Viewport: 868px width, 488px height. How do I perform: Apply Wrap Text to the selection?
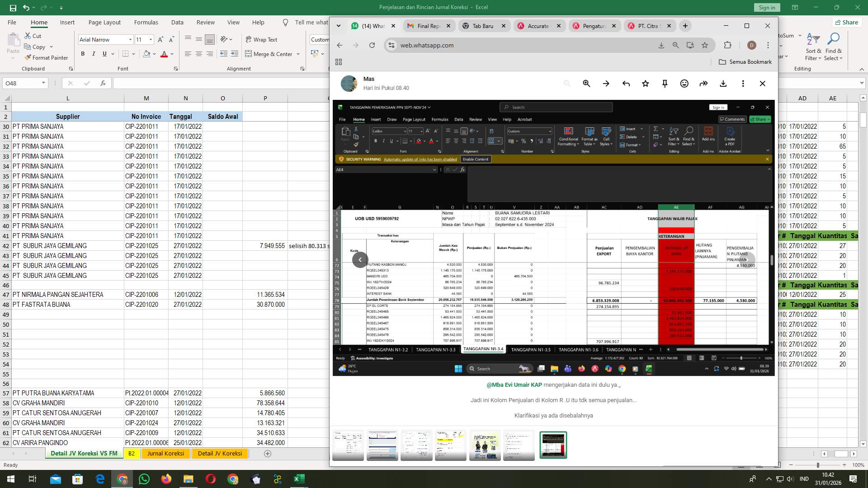(261, 39)
